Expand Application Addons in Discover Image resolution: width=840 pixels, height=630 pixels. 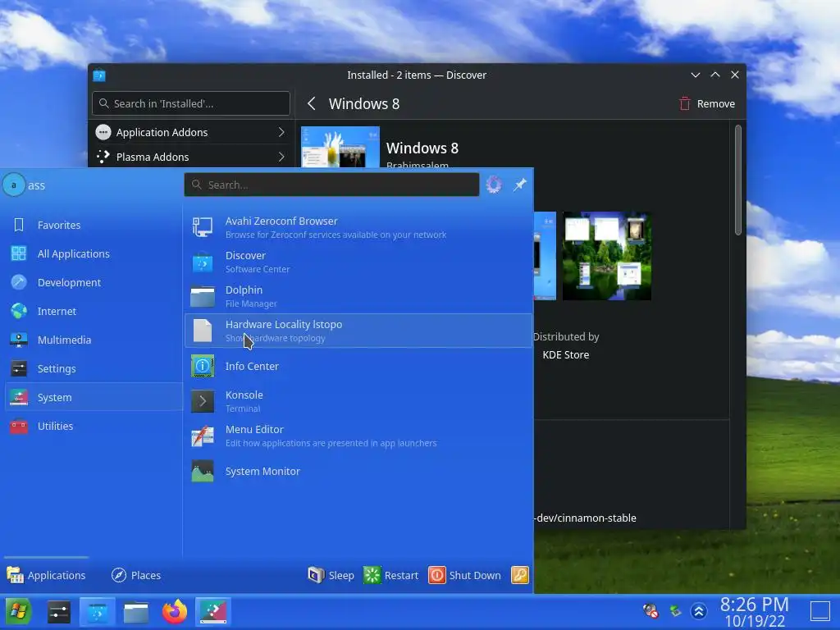coord(191,132)
